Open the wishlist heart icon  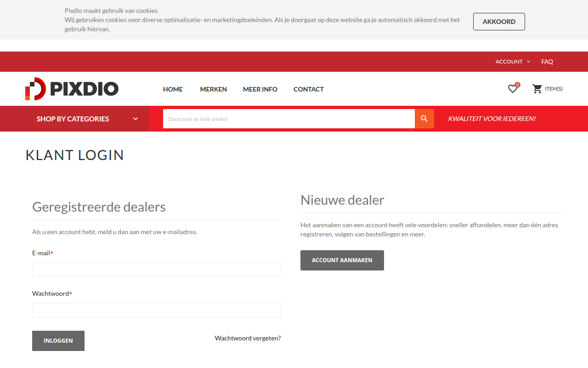[x=513, y=89]
